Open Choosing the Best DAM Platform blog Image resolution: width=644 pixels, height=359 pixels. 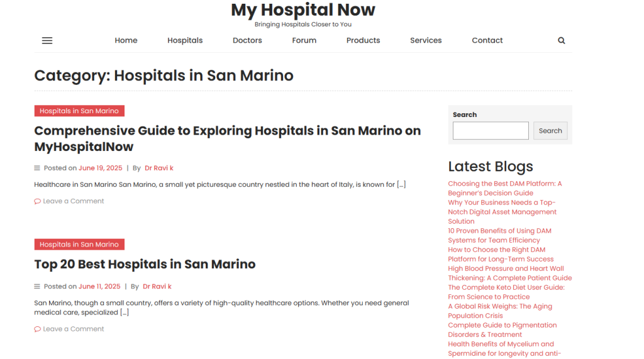click(505, 189)
